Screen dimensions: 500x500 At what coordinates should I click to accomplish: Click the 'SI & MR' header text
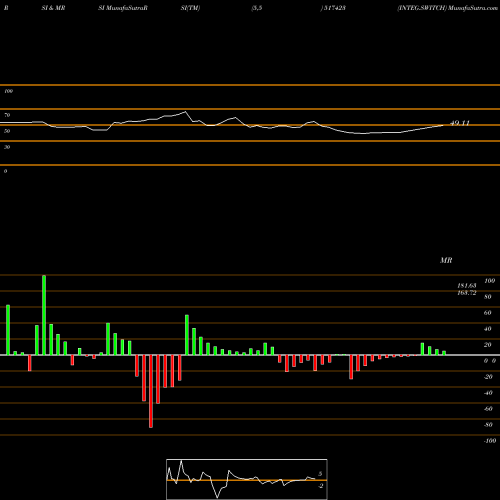click(53, 8)
